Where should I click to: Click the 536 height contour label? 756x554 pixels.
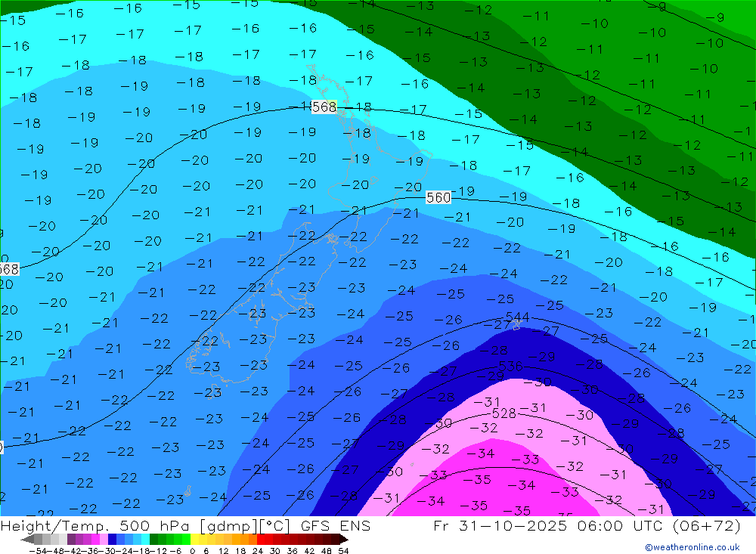tap(510, 367)
